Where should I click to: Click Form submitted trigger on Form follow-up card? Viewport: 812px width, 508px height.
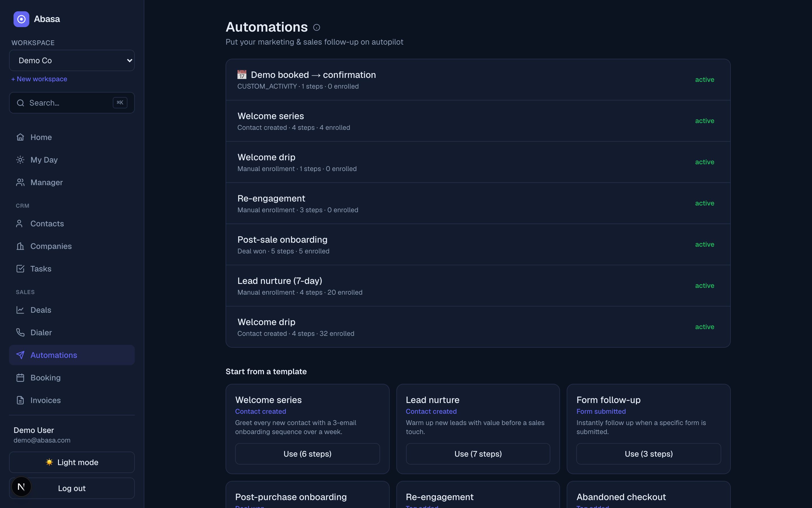(x=601, y=411)
